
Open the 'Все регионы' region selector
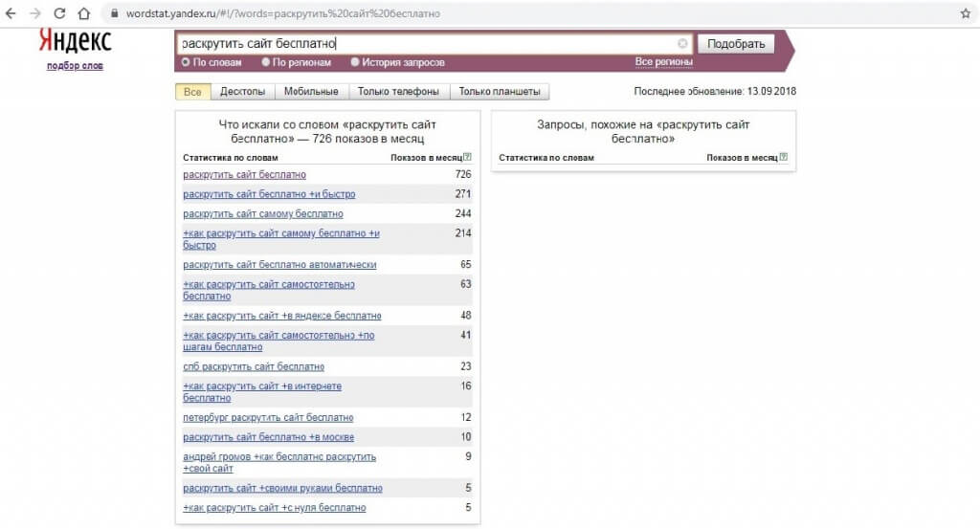pos(662,62)
